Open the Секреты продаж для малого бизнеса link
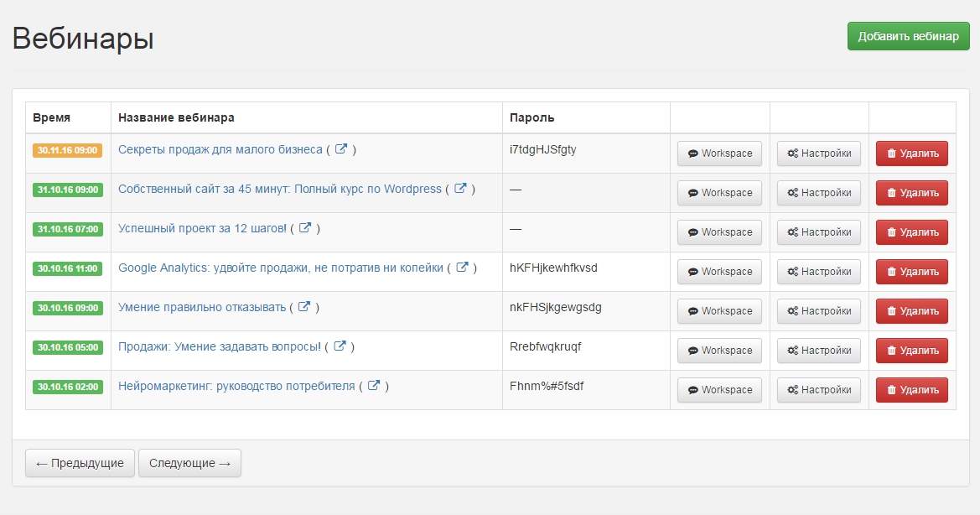The width and height of the screenshot is (980, 515). [220, 149]
